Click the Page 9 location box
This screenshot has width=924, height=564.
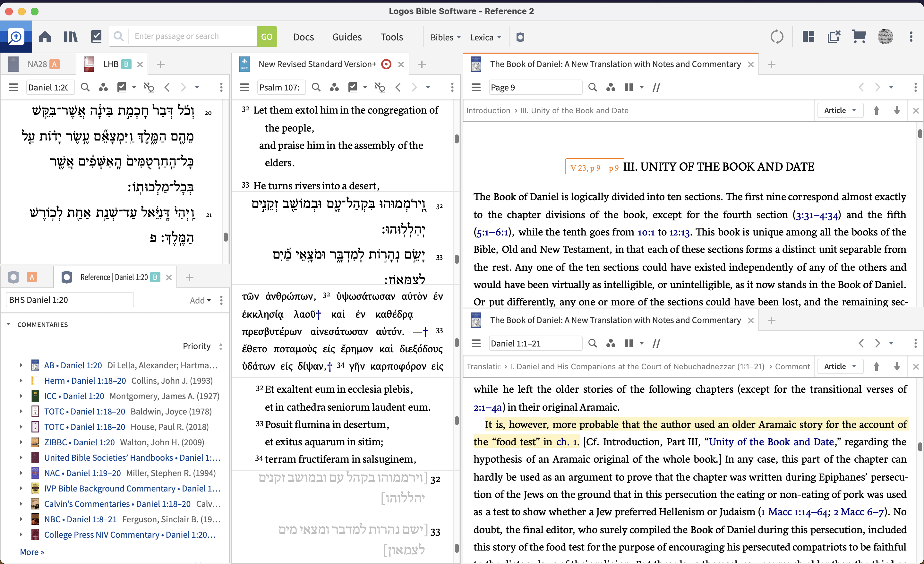535,87
